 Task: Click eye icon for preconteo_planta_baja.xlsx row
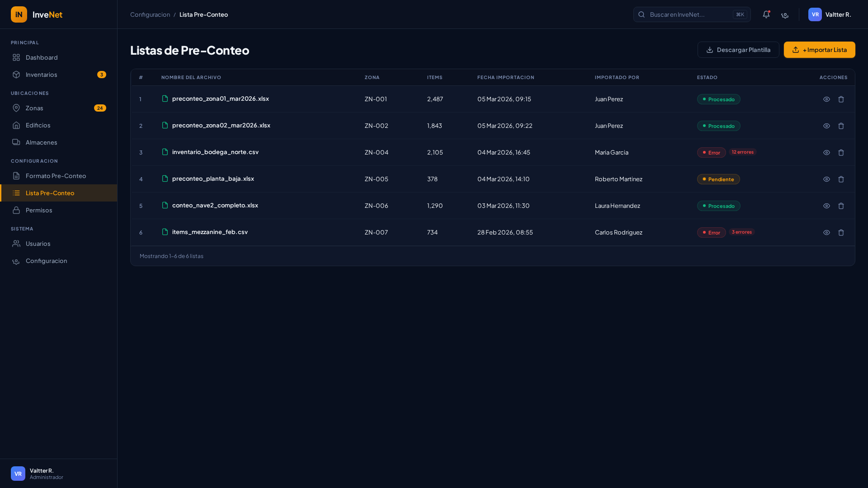(x=826, y=179)
